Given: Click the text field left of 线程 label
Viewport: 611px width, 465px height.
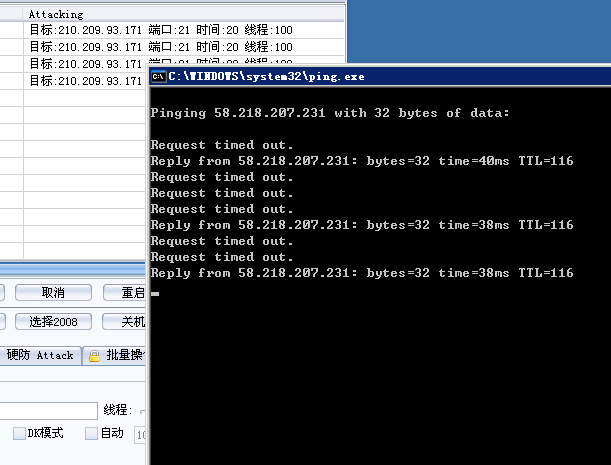Looking at the screenshot, I should pos(48,410).
